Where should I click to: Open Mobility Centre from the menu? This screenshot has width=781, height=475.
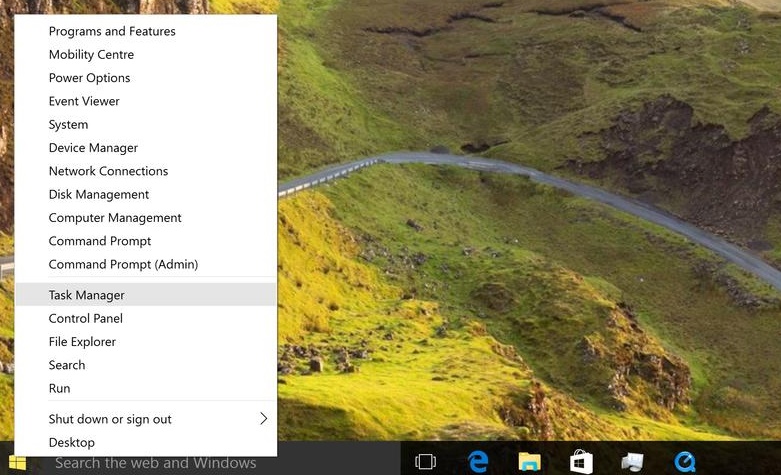145,54
